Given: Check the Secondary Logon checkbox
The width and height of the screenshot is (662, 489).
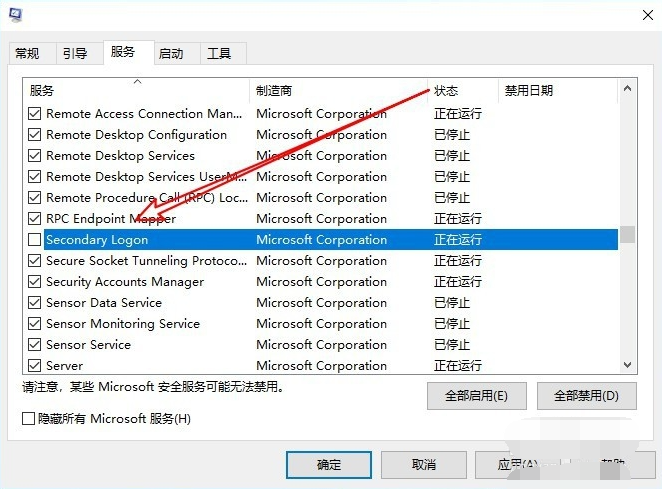Looking at the screenshot, I should click(35, 240).
